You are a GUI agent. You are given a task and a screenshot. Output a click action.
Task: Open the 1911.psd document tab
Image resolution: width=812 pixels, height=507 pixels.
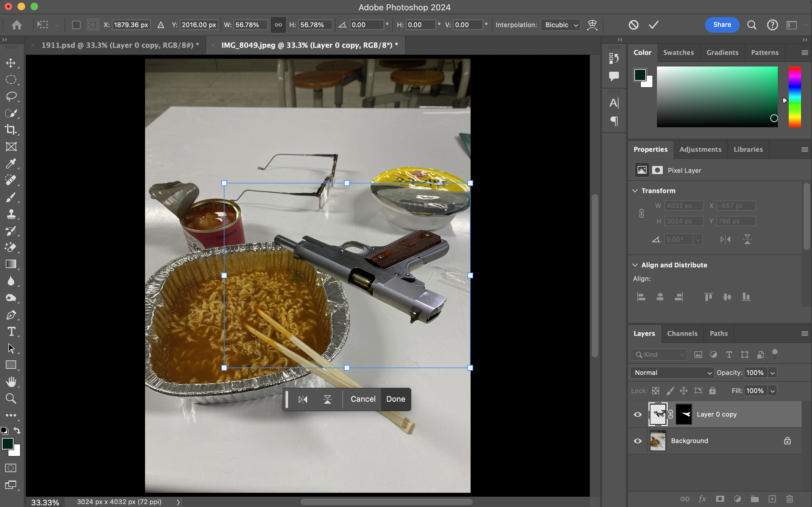[120, 45]
